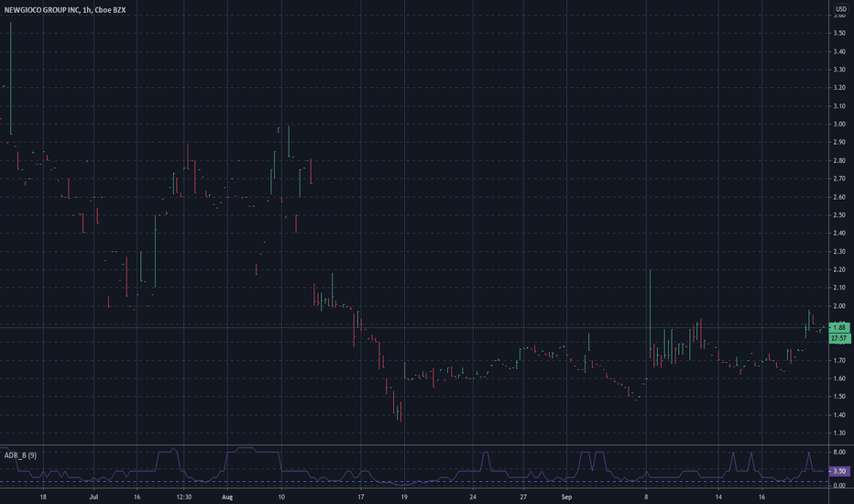Click the 17 date label on the time axis
The image size is (854, 504).
coord(360,497)
